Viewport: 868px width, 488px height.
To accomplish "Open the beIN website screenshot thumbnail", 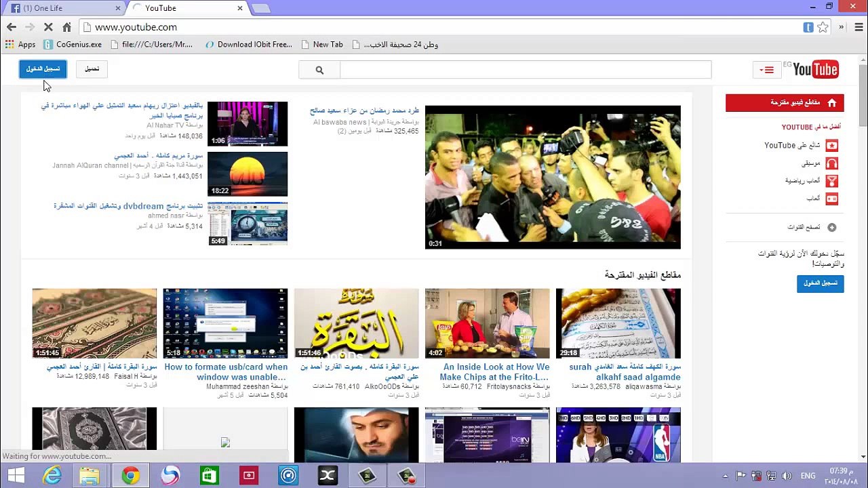I will coord(488,434).
